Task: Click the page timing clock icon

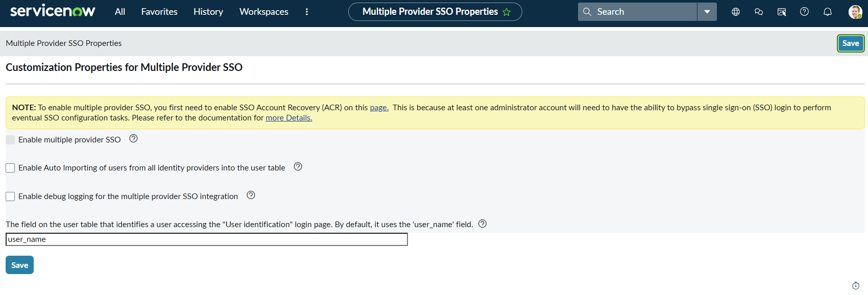Action: pyautogui.click(x=856, y=286)
